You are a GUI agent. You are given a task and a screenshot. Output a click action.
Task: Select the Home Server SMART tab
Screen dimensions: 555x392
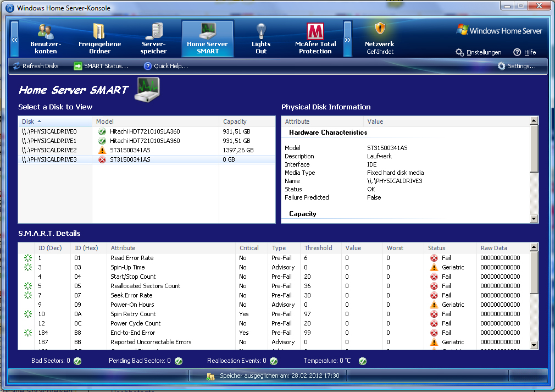207,38
